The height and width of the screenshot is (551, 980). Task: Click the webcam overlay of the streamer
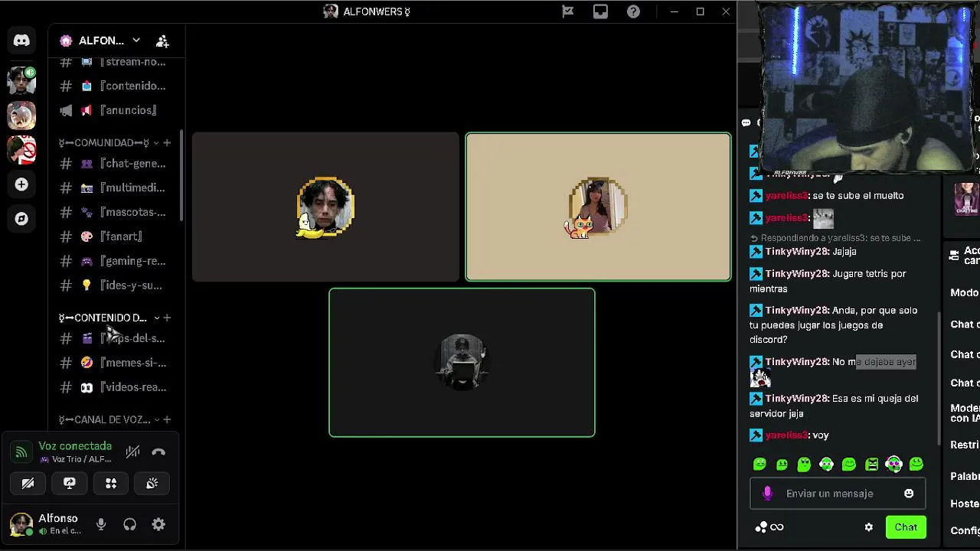click(867, 87)
